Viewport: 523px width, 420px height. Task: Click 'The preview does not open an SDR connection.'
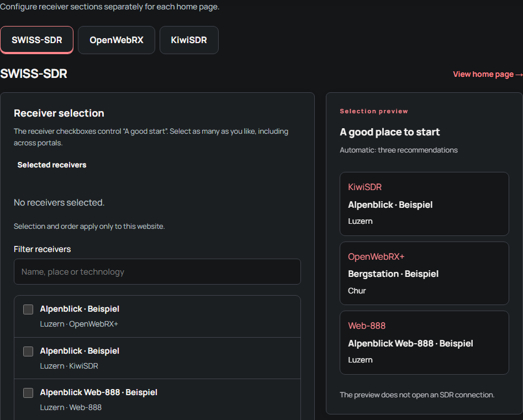417,395
